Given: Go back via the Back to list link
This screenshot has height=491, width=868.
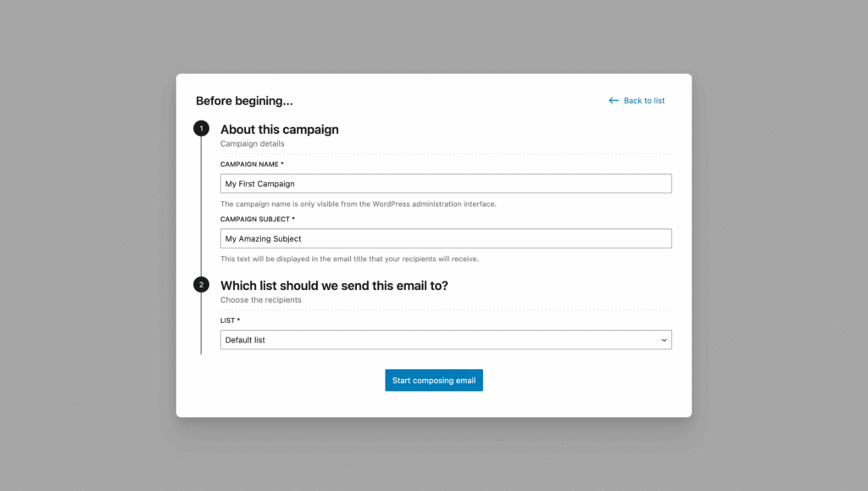Looking at the screenshot, I should click(x=643, y=101).
